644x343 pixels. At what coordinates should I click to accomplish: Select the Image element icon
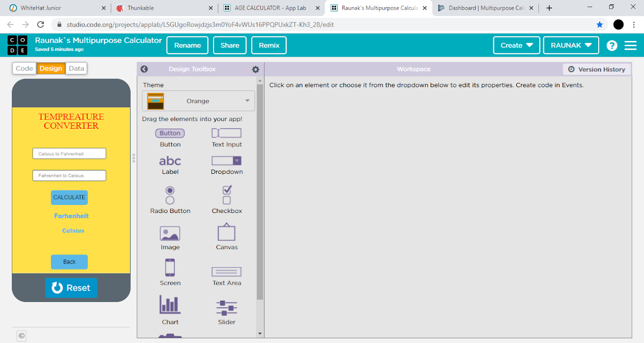click(170, 233)
